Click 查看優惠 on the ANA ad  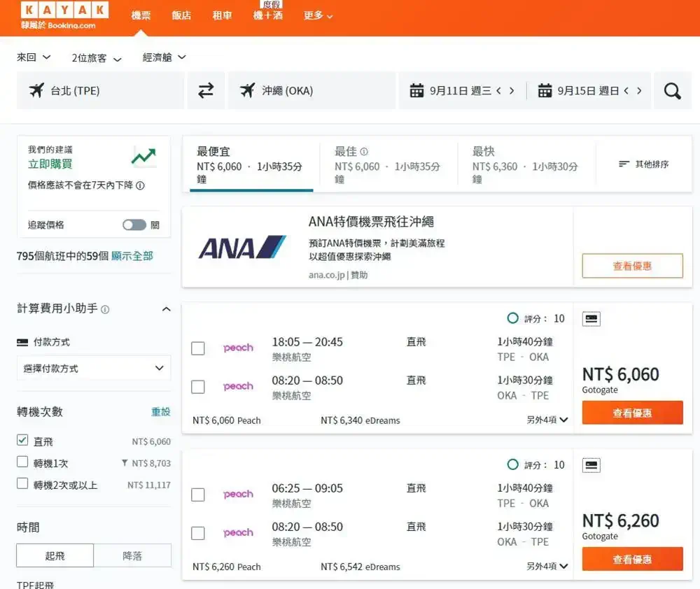632,266
